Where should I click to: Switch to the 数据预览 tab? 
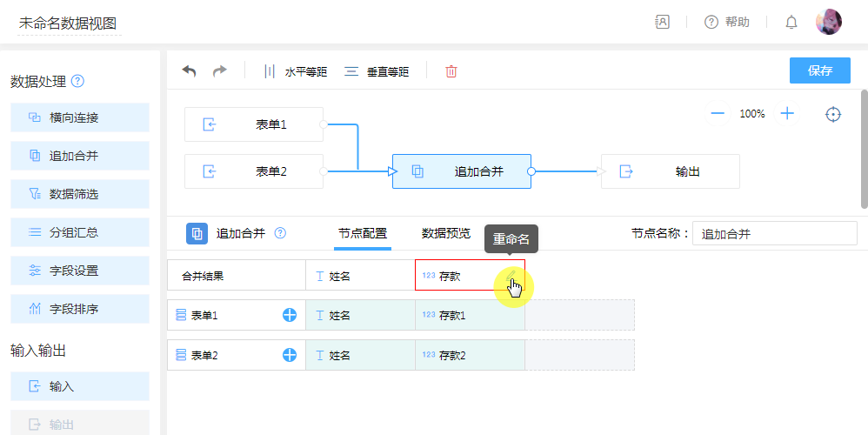click(446, 233)
